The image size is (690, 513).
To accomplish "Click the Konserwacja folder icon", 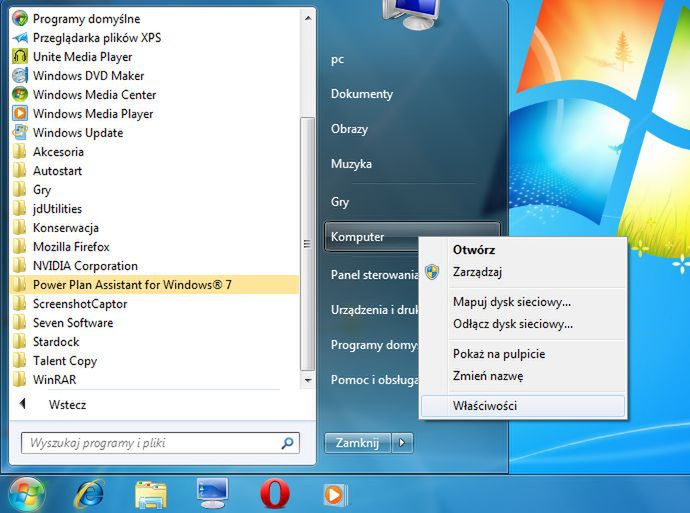I will [x=19, y=227].
